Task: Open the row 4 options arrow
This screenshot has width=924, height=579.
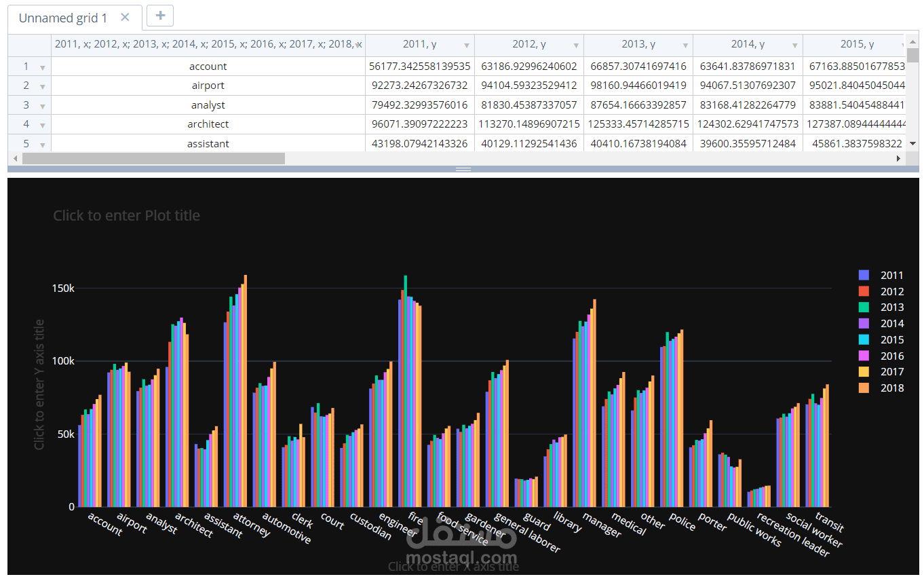Action: pyautogui.click(x=43, y=125)
